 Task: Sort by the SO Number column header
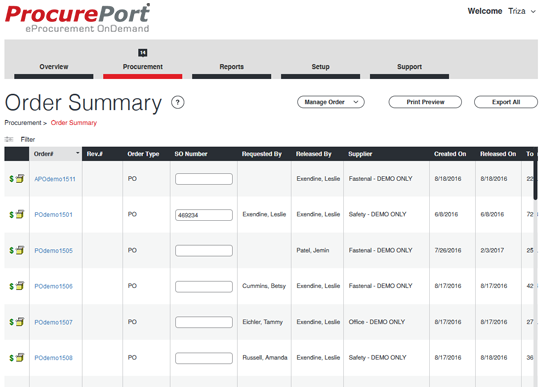191,154
